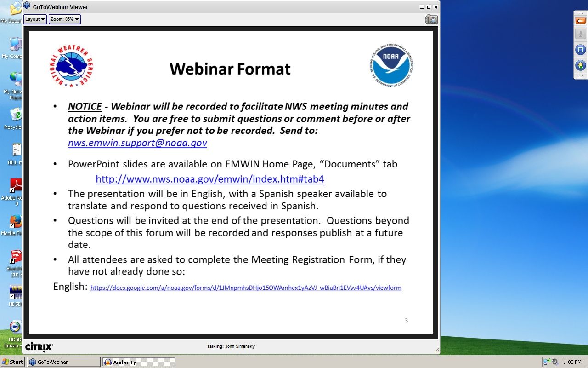Click the network connection tray icon

click(546, 362)
